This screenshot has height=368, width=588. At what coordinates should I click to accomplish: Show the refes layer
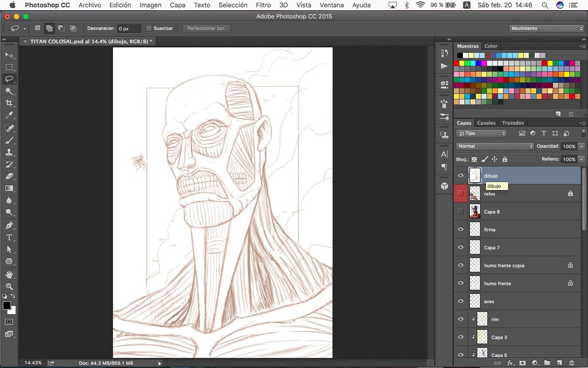[x=461, y=193]
